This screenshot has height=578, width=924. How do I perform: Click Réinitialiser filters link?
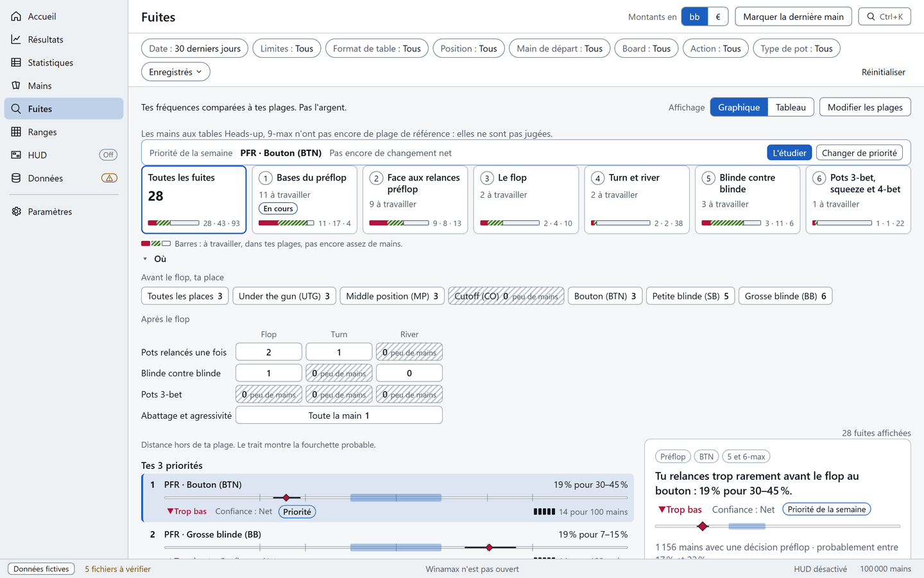click(x=883, y=72)
